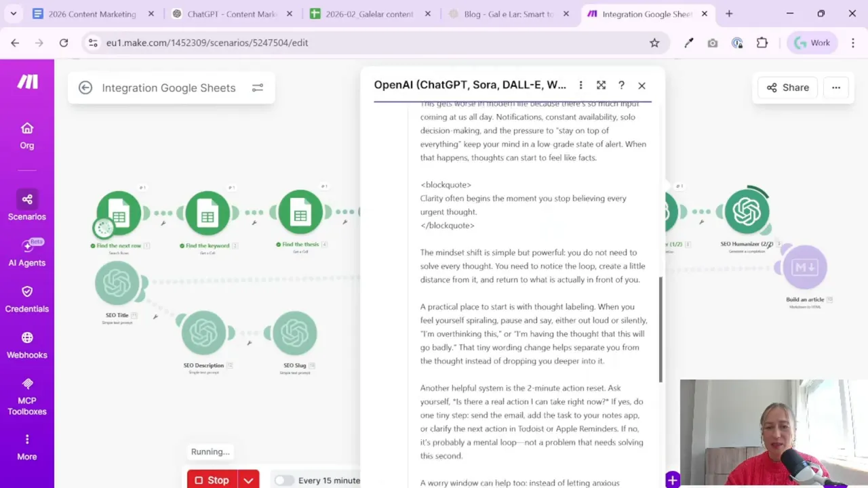Open the tab search dropdown arrow

(13, 14)
